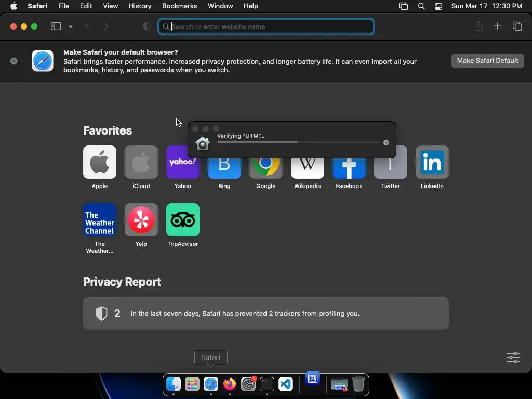Click the Privacy Report heading

(x=122, y=282)
